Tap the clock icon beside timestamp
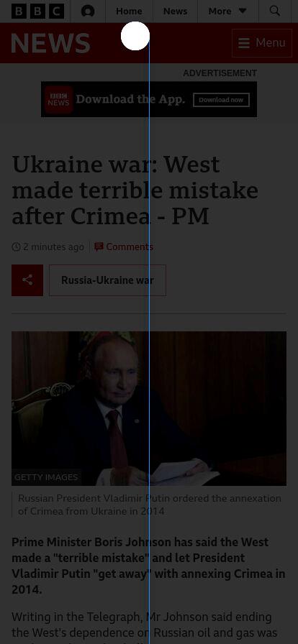This screenshot has width=298, height=644. pyautogui.click(x=16, y=247)
